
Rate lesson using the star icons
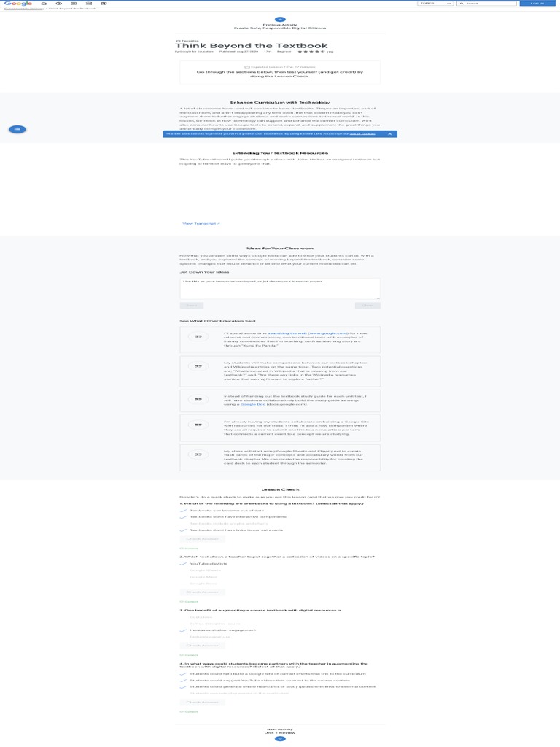click(311, 52)
